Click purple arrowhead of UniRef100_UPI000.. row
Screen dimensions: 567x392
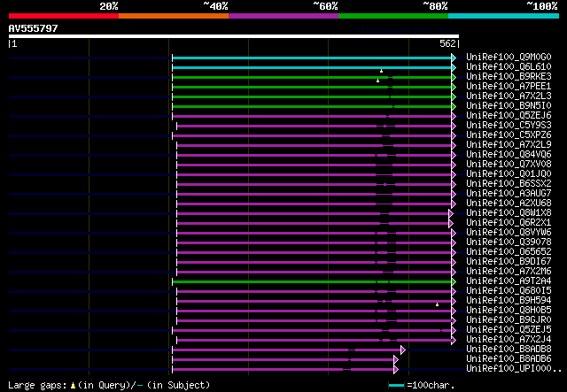click(x=396, y=370)
